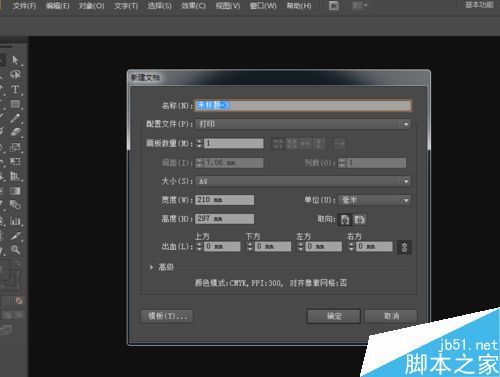
Task: Select landscape orientation
Action: (x=359, y=219)
